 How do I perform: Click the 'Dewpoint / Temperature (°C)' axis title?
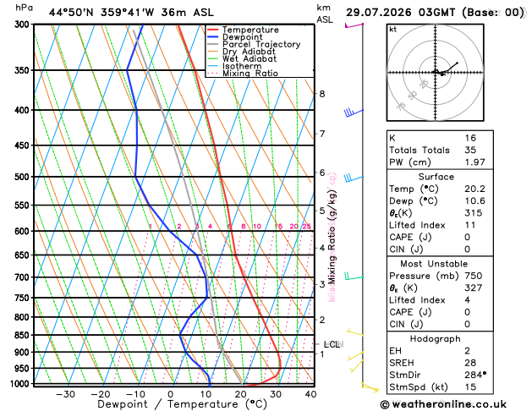[182, 404]
